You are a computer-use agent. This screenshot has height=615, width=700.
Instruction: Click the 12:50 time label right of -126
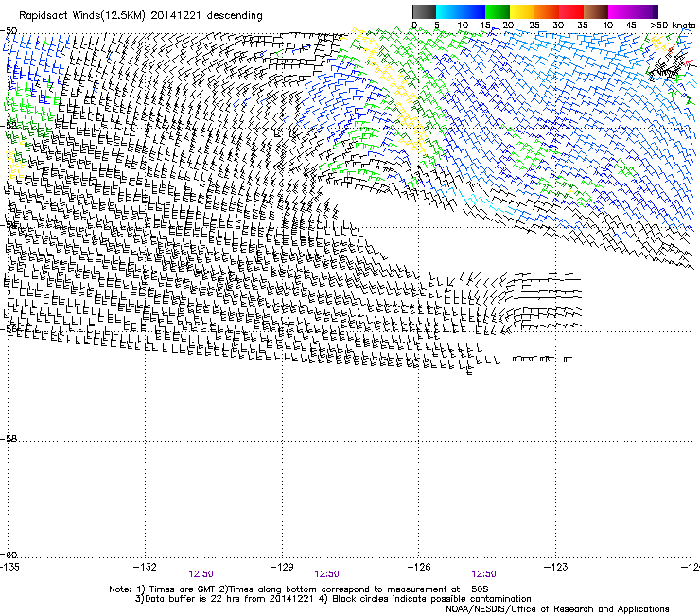(484, 574)
